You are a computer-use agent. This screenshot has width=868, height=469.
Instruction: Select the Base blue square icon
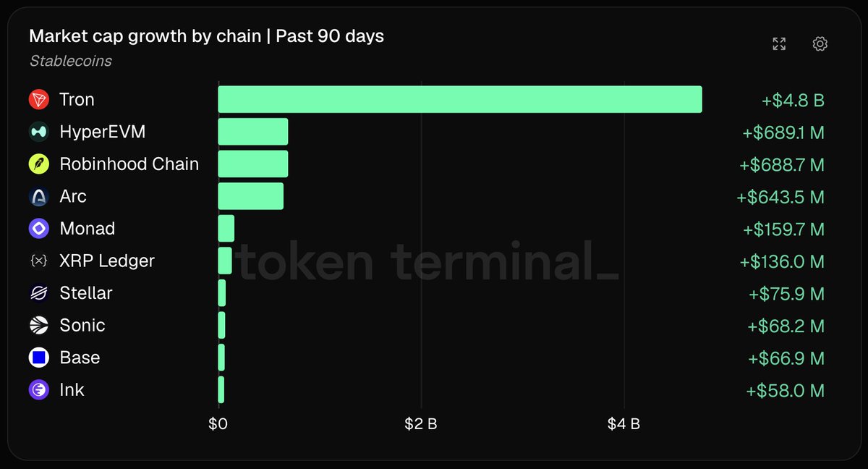tap(38, 358)
